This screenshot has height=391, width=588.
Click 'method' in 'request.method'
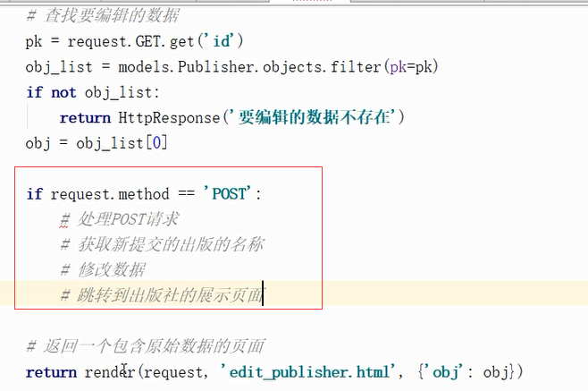[144, 194]
